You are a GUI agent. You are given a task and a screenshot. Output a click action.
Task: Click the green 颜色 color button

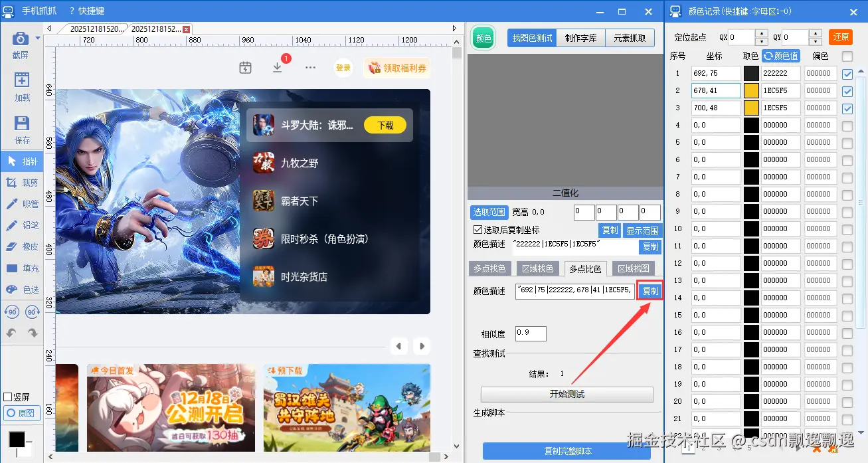click(483, 38)
